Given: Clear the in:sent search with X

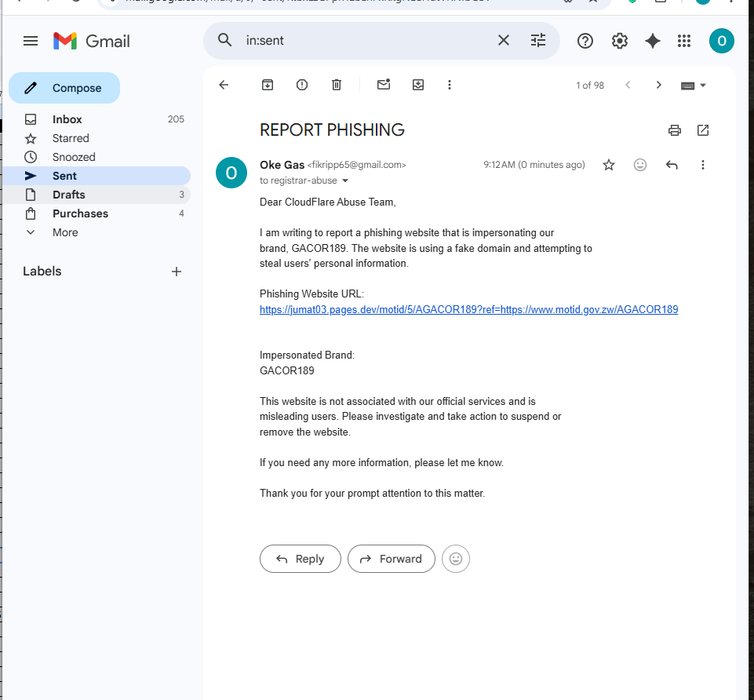Looking at the screenshot, I should click(504, 40).
